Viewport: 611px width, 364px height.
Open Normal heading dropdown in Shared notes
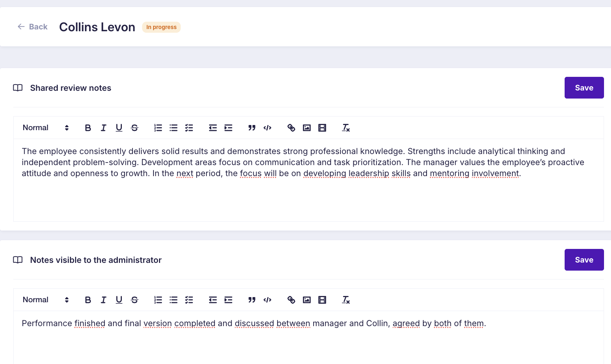pos(46,128)
